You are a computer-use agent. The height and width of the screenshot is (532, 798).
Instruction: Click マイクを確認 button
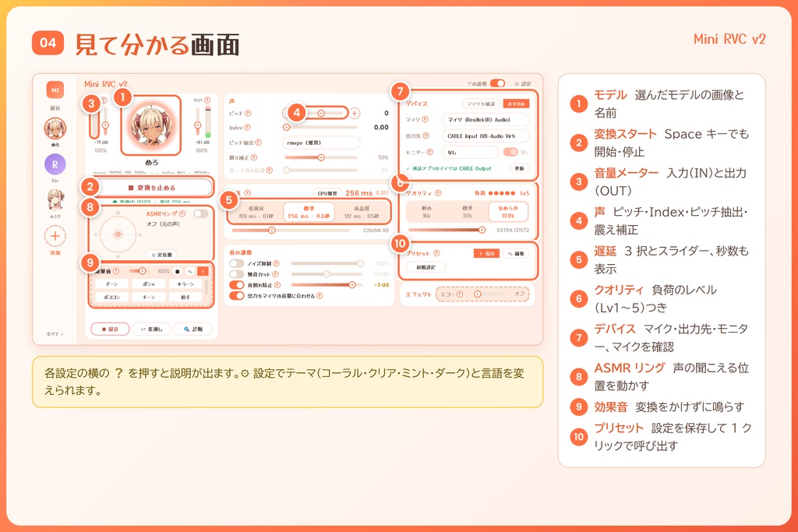coord(481,104)
